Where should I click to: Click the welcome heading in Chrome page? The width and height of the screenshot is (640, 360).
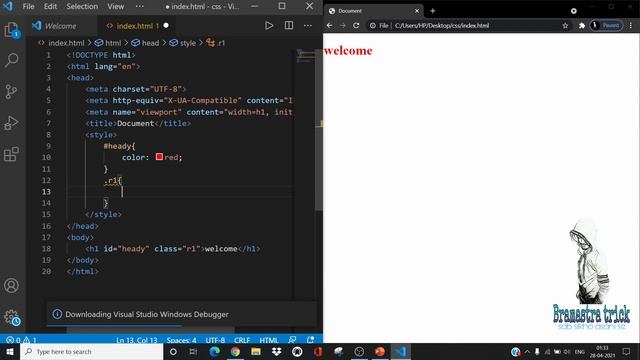[x=348, y=51]
